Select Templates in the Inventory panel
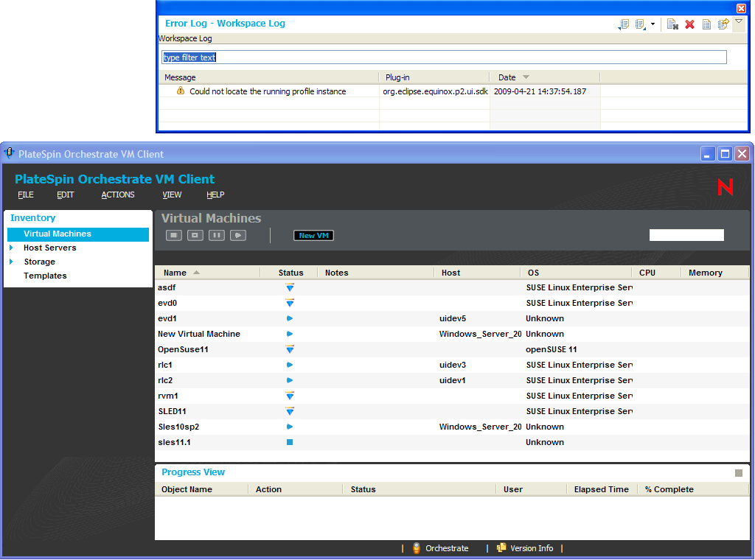This screenshot has width=755, height=560. (45, 276)
